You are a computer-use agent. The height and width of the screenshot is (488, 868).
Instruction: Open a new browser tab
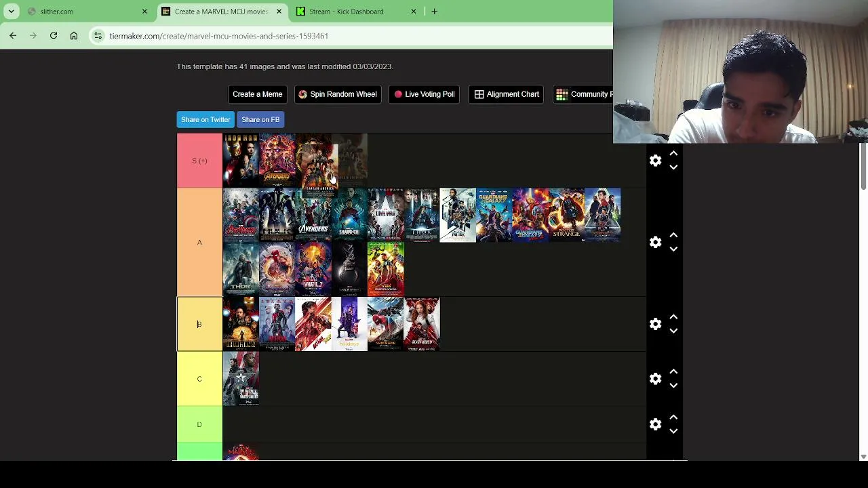pyautogui.click(x=434, y=12)
